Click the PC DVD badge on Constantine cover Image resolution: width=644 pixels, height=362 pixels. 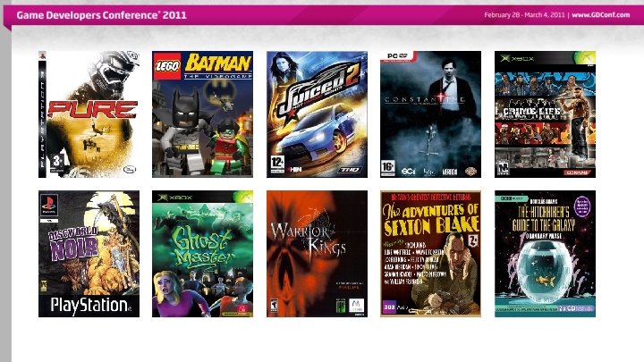pyautogui.click(x=397, y=55)
